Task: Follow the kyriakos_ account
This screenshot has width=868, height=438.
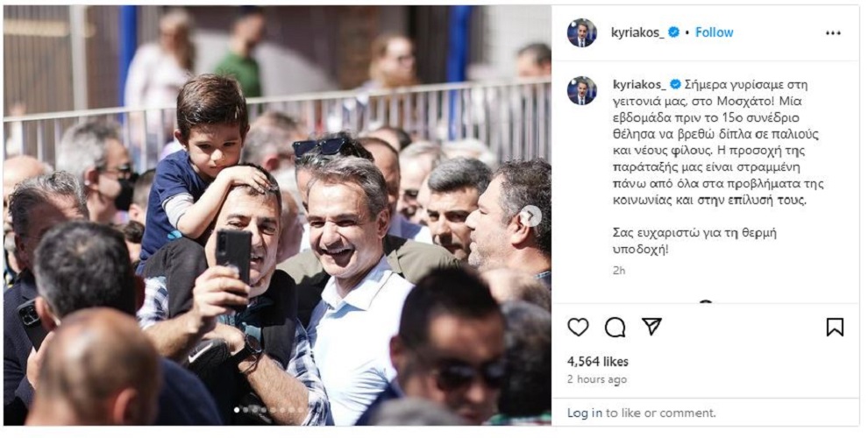Action: [714, 32]
